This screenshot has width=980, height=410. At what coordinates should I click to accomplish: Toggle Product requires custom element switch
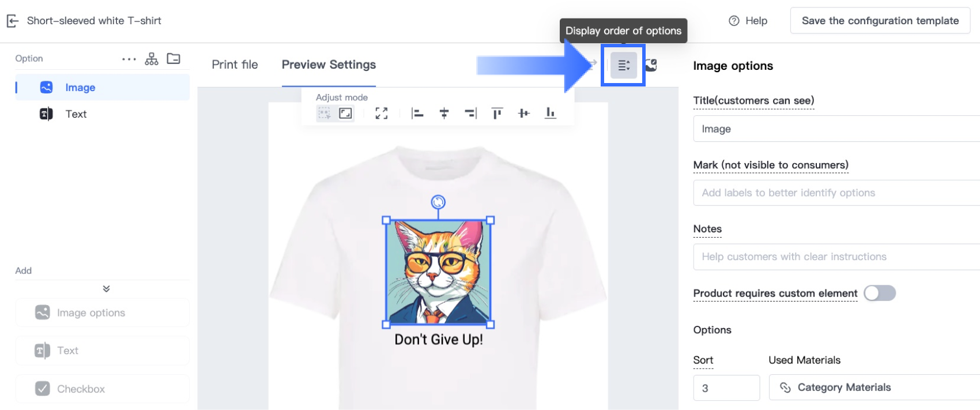[880, 293]
